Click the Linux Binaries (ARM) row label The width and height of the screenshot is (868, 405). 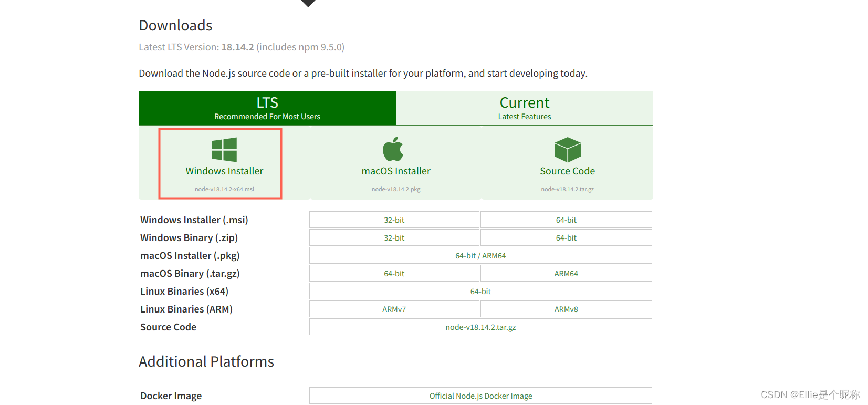tap(186, 309)
